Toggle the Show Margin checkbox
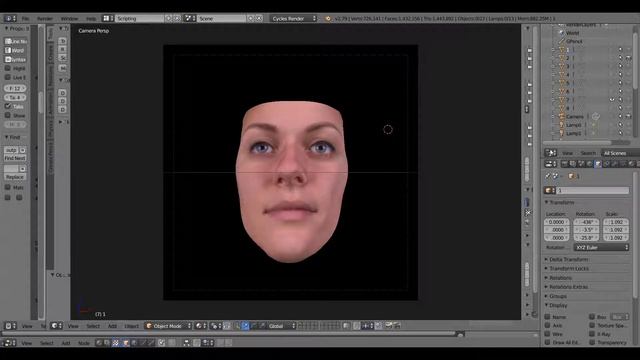The image size is (640, 360). click(x=8, y=115)
